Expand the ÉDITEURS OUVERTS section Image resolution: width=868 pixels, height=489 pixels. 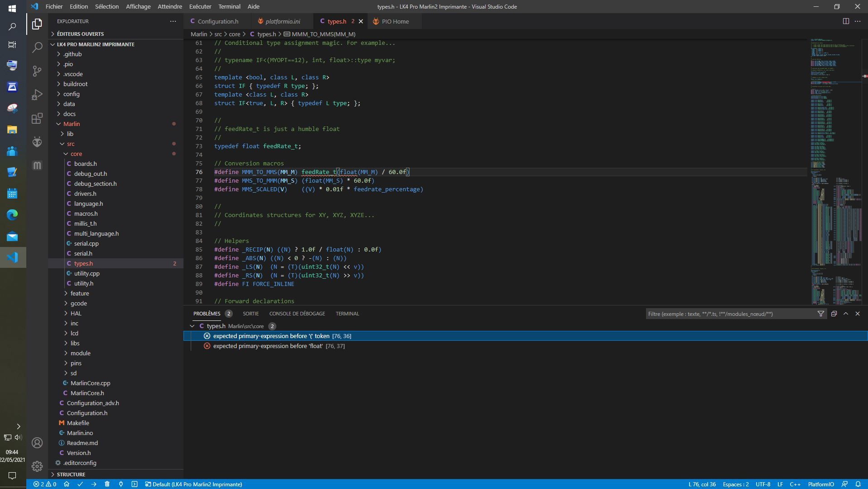pyautogui.click(x=80, y=34)
